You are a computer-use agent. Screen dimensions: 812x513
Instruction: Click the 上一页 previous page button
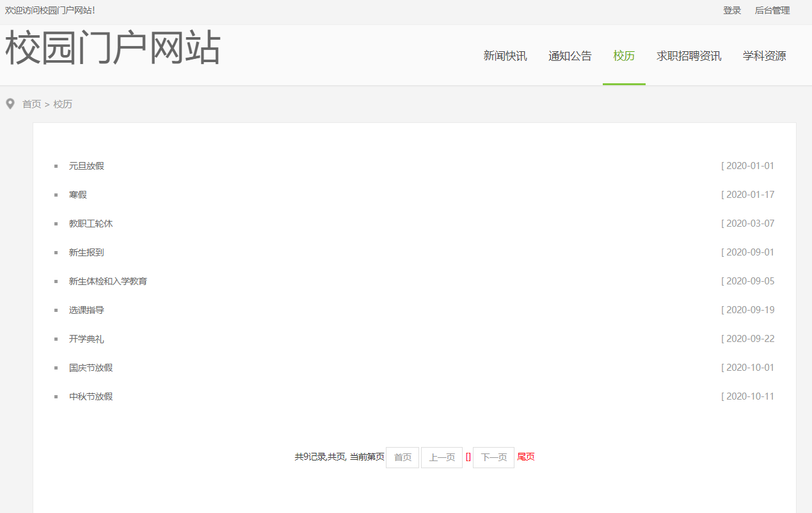click(x=442, y=457)
